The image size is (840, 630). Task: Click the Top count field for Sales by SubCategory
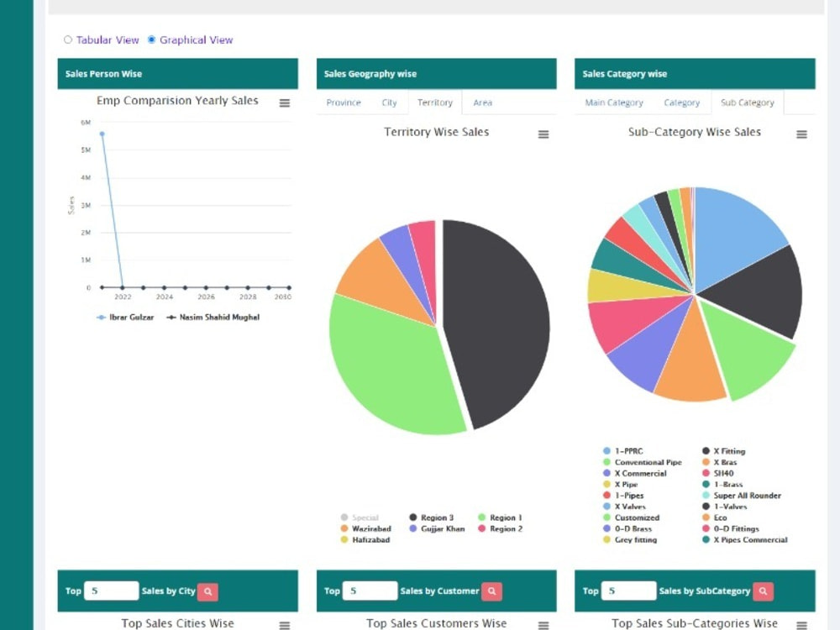(x=629, y=591)
